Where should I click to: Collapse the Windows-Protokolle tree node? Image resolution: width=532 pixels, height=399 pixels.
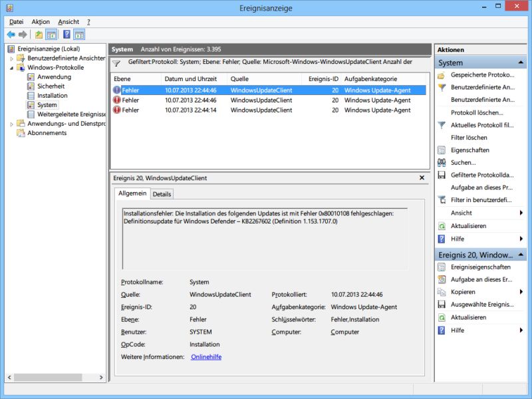pos(12,68)
